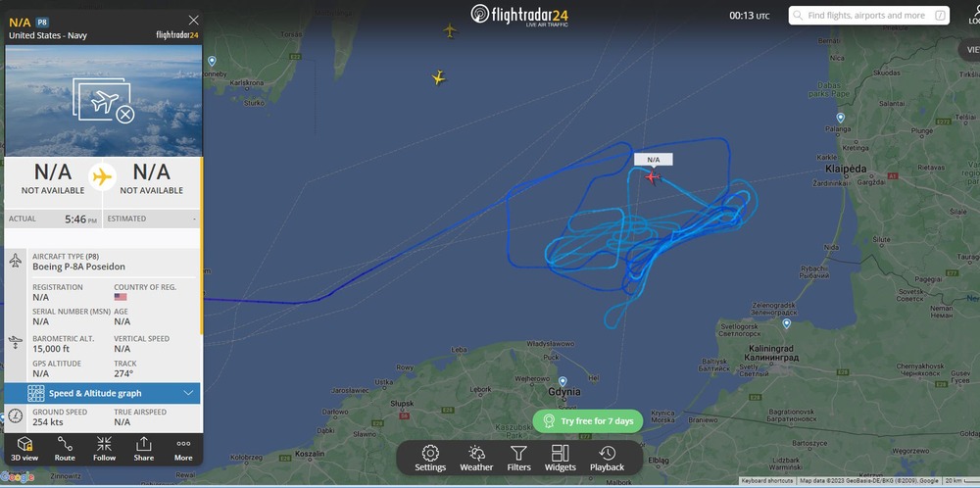Open the Gdynia airport pin
Image resolution: width=980 pixels, height=488 pixels.
pos(563,380)
